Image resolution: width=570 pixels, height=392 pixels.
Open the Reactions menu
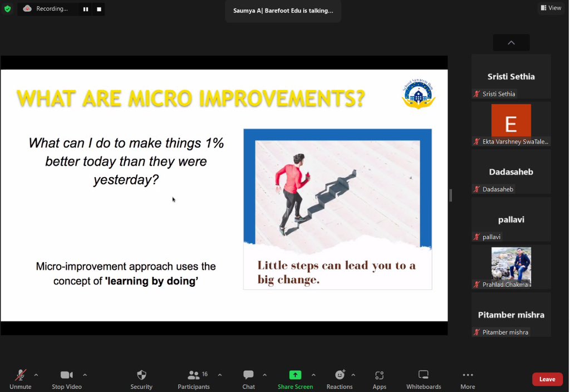tap(340, 379)
